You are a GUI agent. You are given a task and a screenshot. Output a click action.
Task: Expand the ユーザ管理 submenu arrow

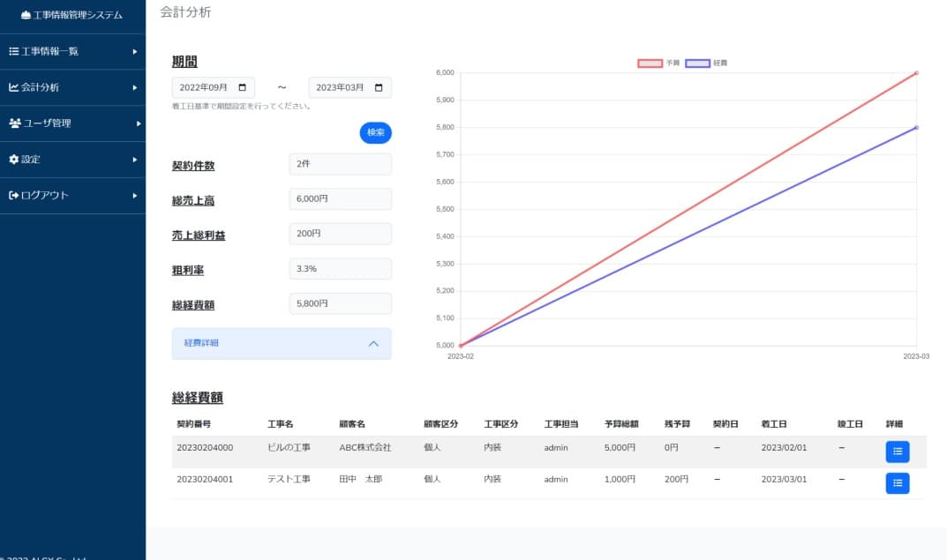(139, 123)
